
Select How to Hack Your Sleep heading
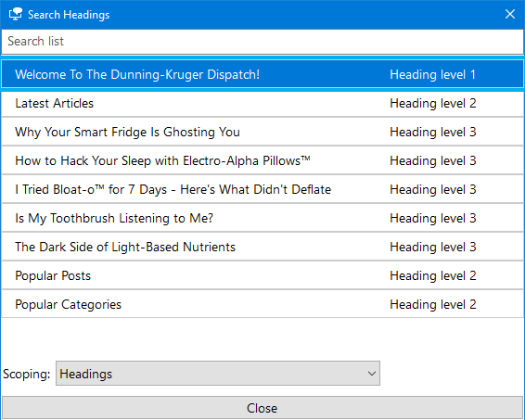262,160
